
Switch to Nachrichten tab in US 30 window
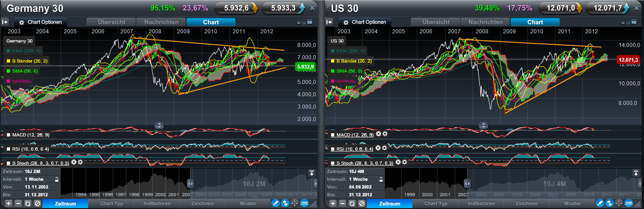coord(486,22)
